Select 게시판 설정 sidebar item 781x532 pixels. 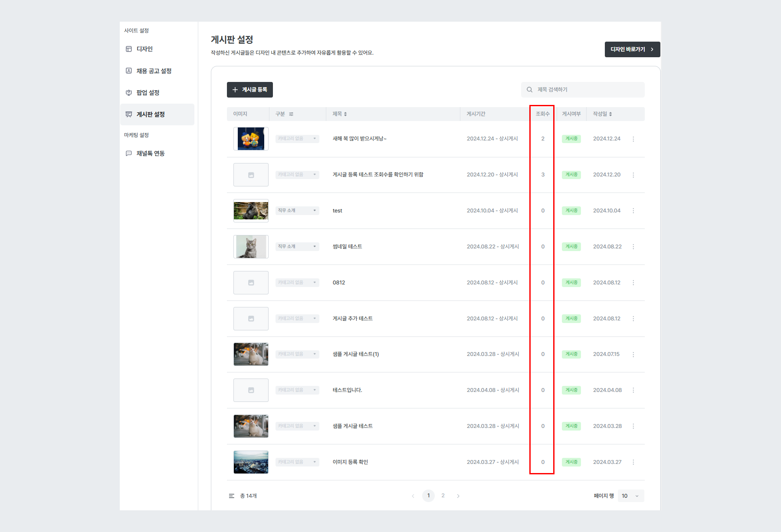[x=157, y=114]
